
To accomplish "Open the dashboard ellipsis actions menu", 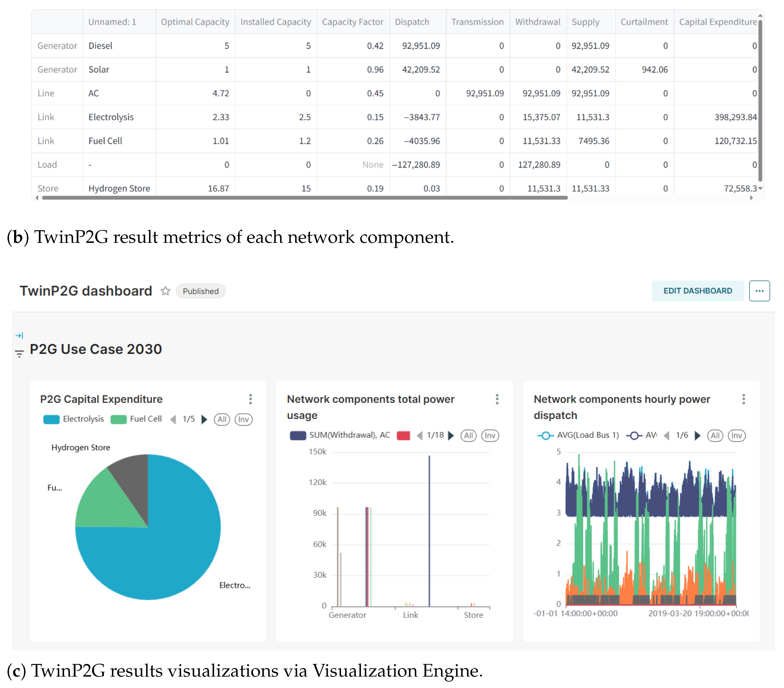I will click(759, 291).
